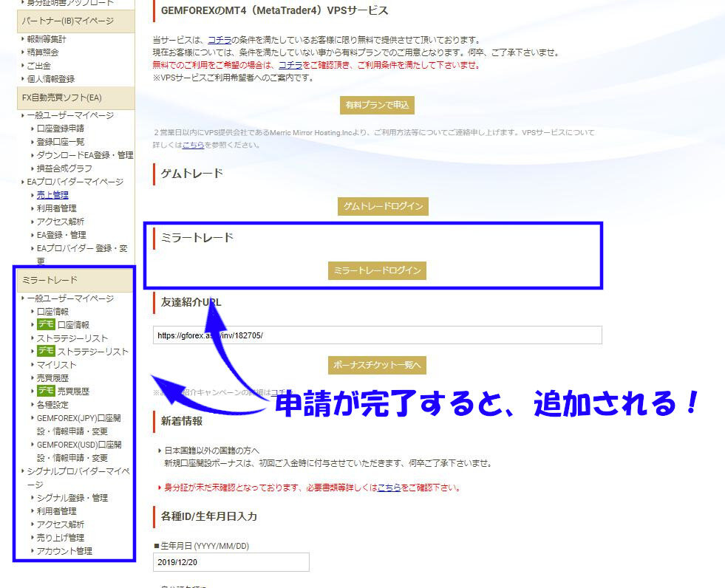The width and height of the screenshot is (725, 588).
Task: Open デモ 売買履歴 item
Action: coord(63,391)
